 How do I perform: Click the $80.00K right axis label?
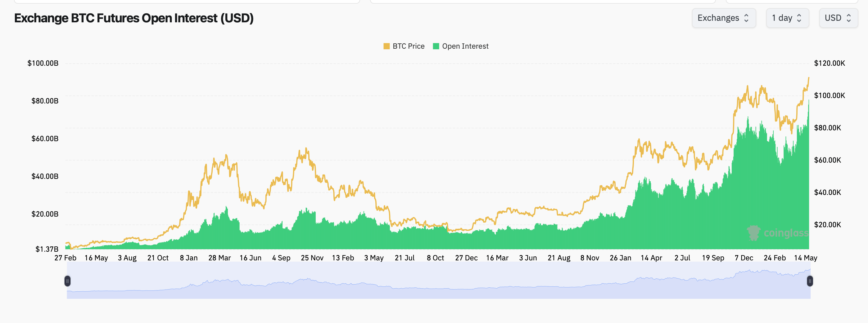pos(828,128)
